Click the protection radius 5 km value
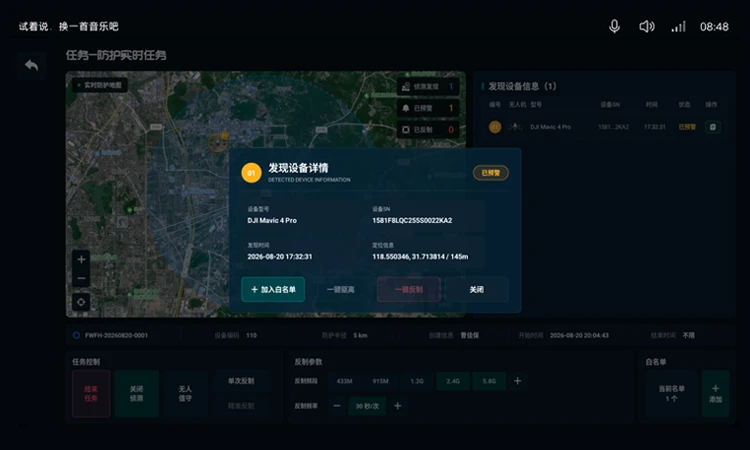The width and height of the screenshot is (750, 450). click(x=360, y=335)
